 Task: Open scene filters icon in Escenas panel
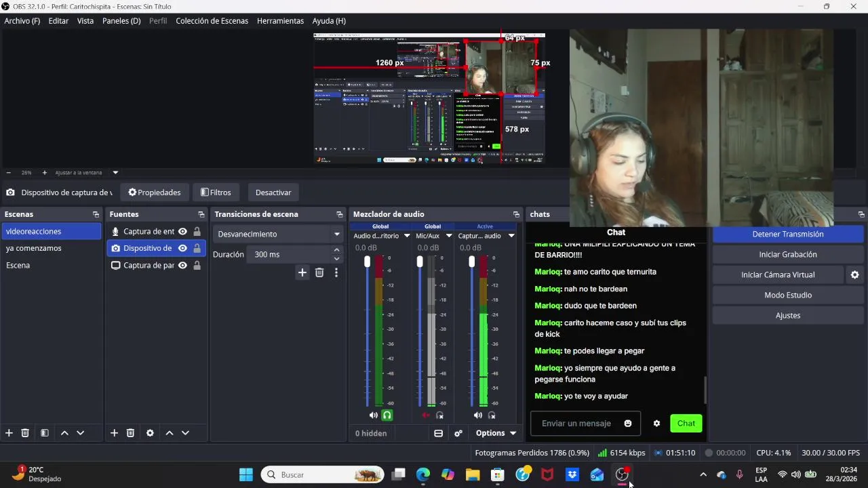[x=44, y=433]
